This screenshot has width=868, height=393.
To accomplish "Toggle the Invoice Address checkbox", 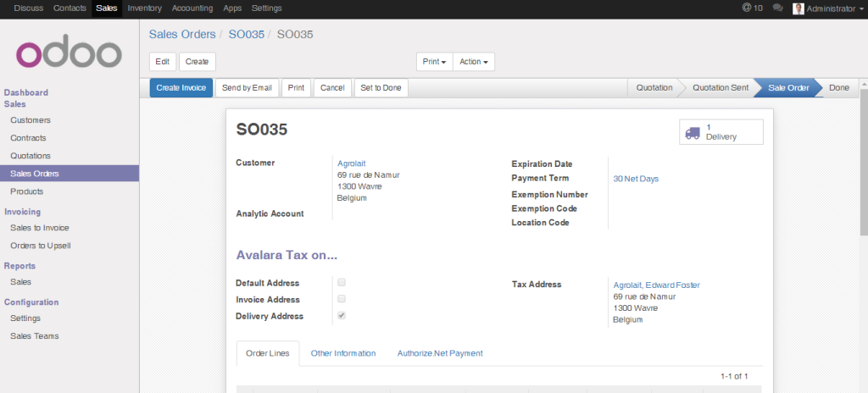I will [342, 299].
